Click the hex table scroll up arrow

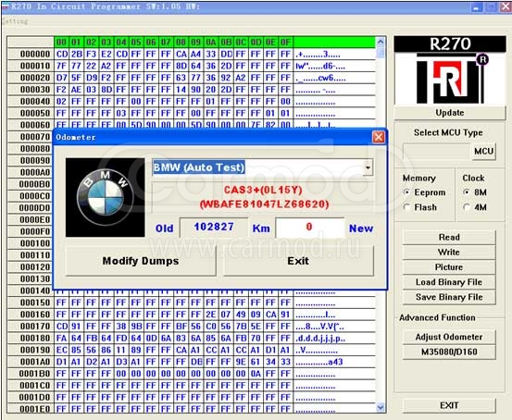coord(381,42)
